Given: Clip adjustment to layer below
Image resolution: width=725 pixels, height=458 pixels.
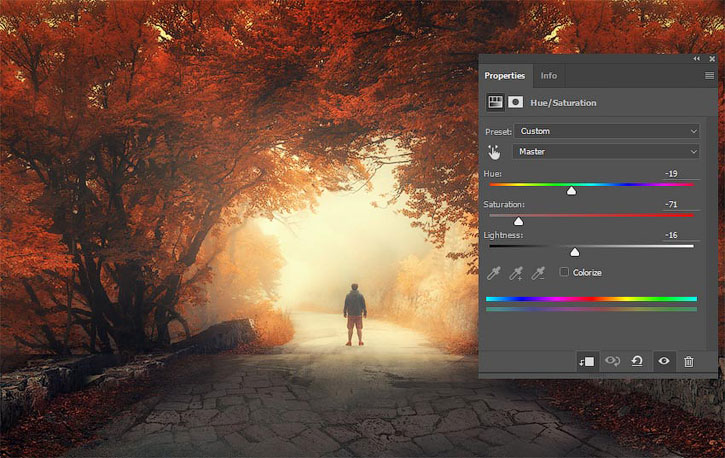Looking at the screenshot, I should 586,361.
